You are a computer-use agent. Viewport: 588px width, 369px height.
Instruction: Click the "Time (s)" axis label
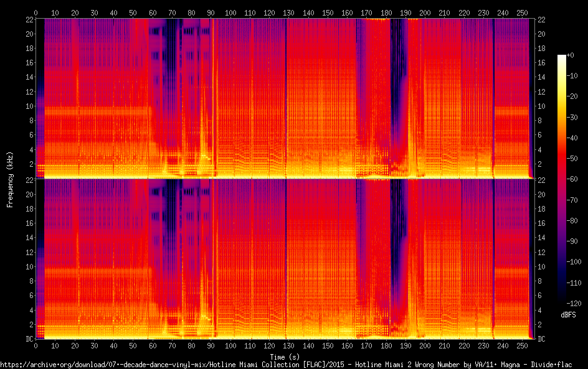pos(283,357)
